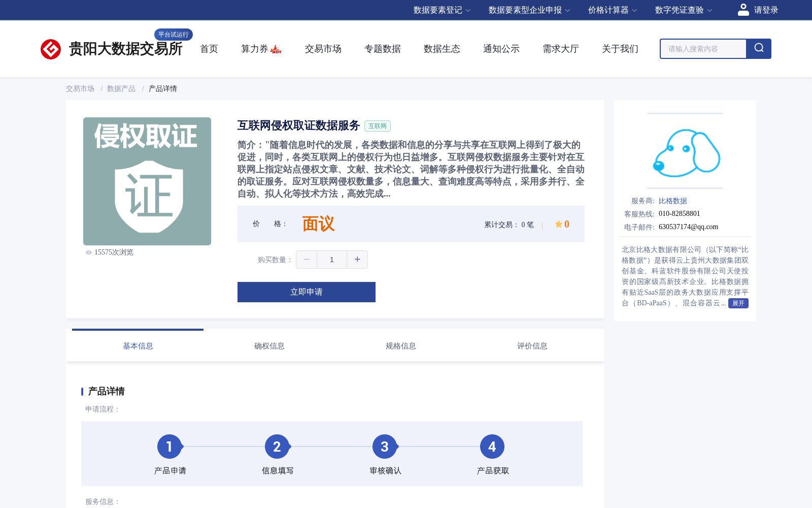The width and height of the screenshot is (812, 508).
Task: Open 首页 in main navigation
Action: [x=209, y=49]
